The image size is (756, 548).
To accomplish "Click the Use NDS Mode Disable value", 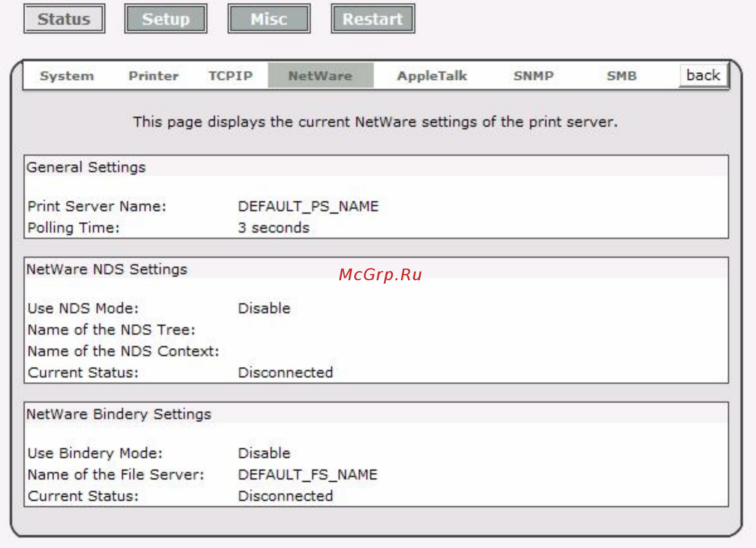I will [x=264, y=308].
